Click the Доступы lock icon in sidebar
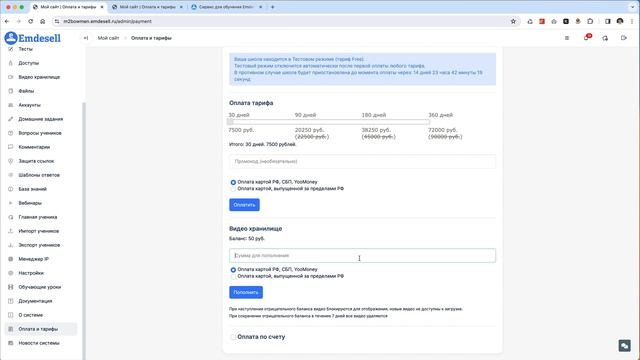 11,63
